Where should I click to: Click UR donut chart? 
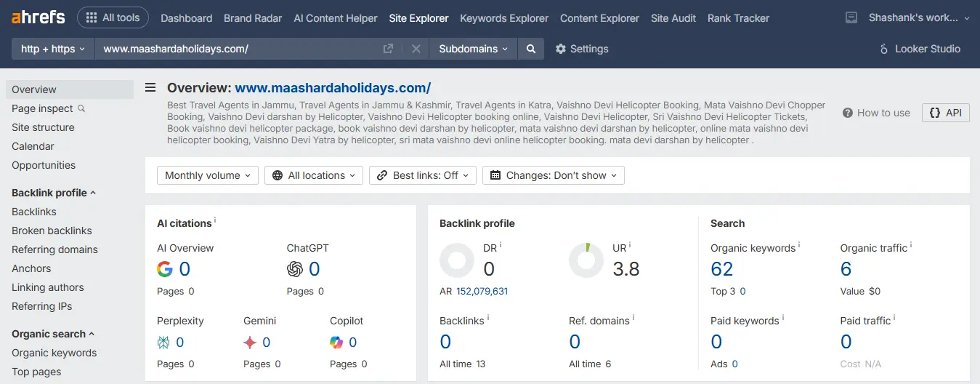(x=586, y=261)
